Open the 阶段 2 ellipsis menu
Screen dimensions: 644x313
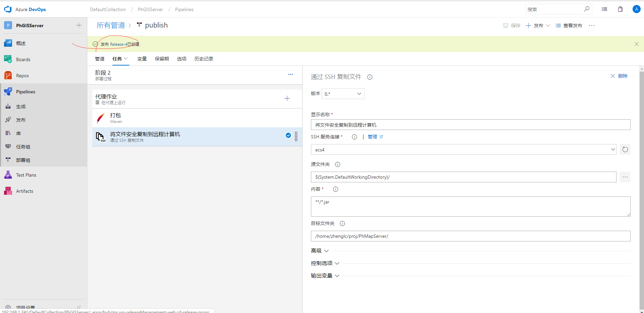[x=290, y=75]
